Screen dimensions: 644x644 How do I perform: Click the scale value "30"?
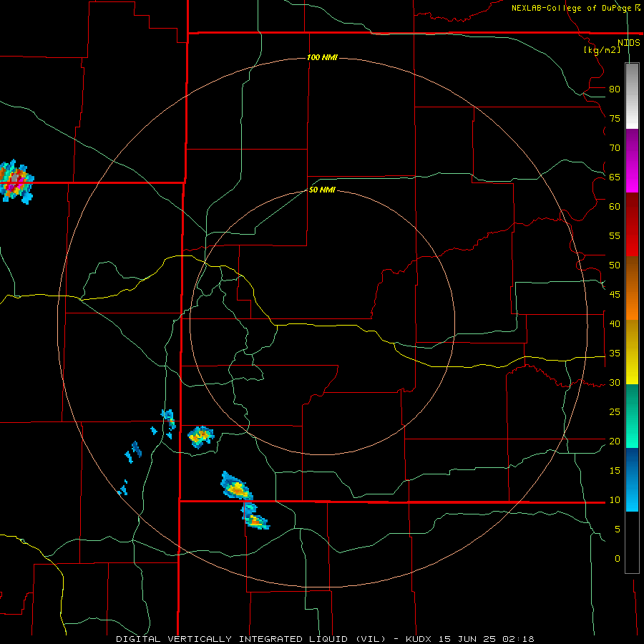coord(615,383)
